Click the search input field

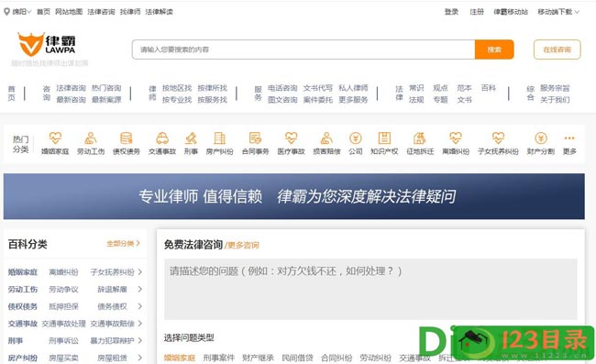click(304, 50)
